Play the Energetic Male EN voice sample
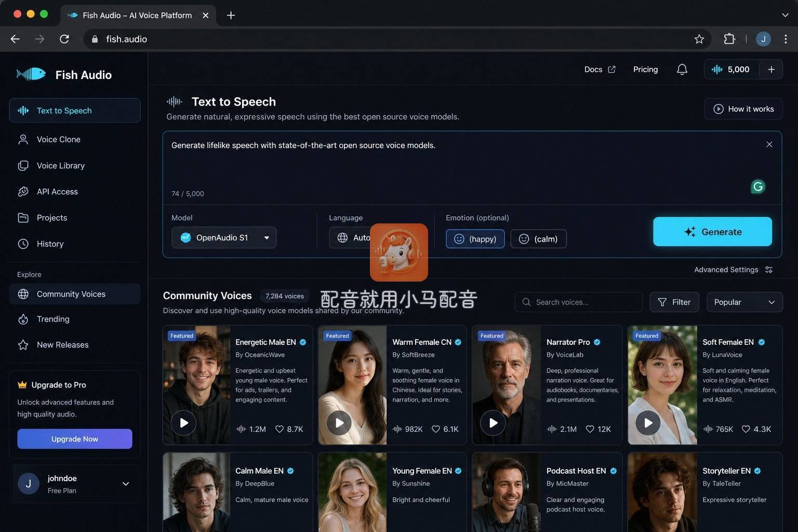This screenshot has height=532, width=798. click(183, 423)
